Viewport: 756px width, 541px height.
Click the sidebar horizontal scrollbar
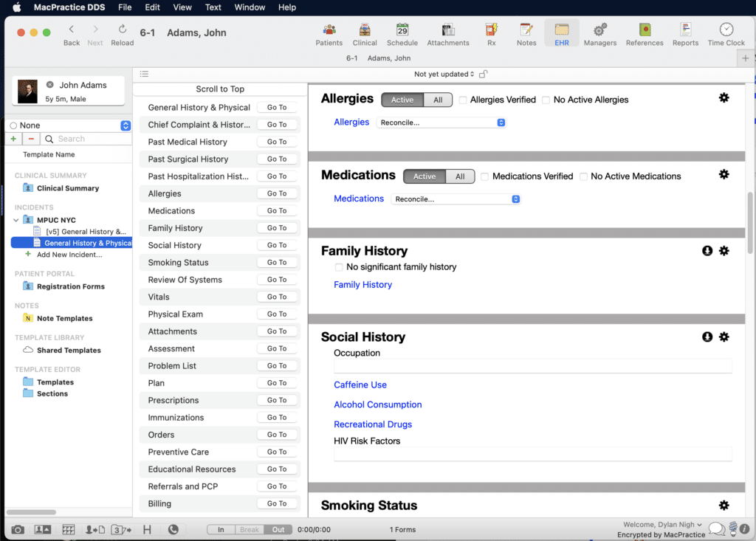point(31,512)
